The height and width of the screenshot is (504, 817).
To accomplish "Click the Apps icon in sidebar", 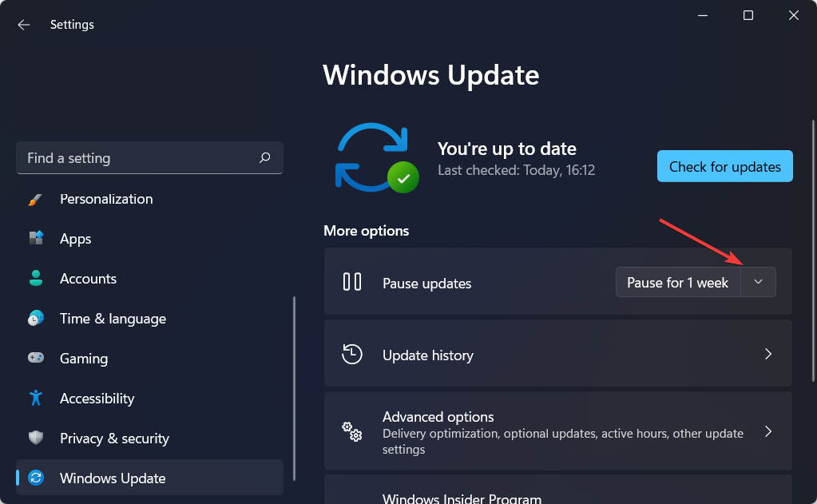I will pos(35,239).
